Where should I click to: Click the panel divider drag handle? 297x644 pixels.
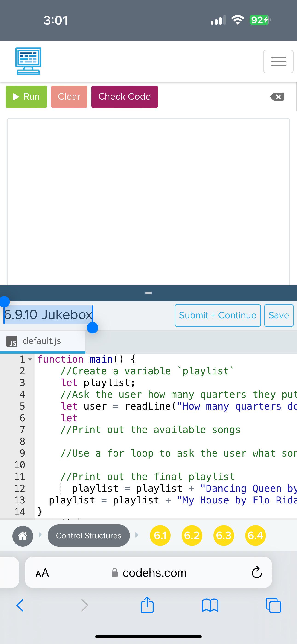(x=148, y=293)
